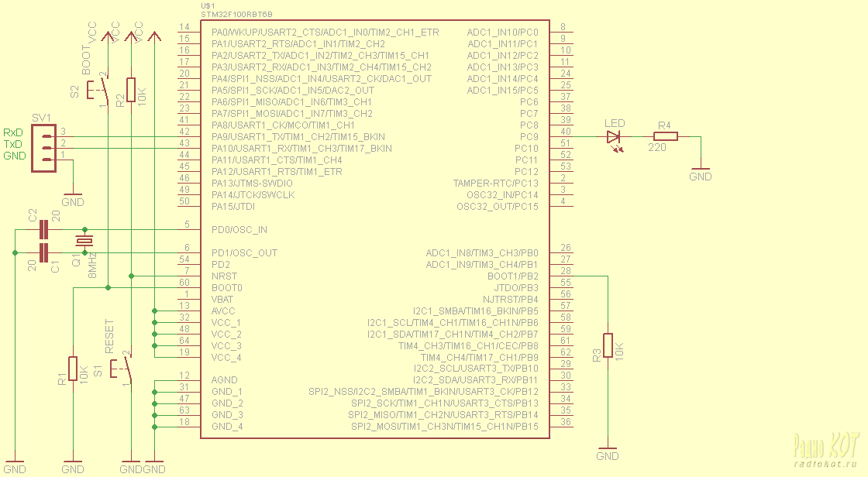
Task: Click the RxD label on SV1
Action: point(13,132)
